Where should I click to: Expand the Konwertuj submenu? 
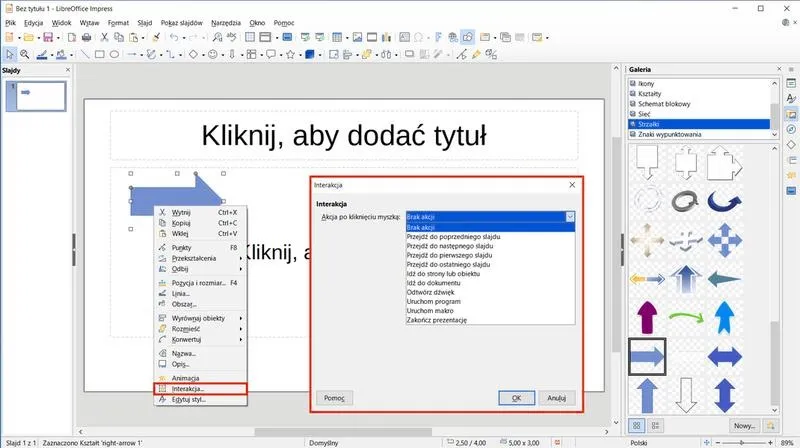coord(201,339)
